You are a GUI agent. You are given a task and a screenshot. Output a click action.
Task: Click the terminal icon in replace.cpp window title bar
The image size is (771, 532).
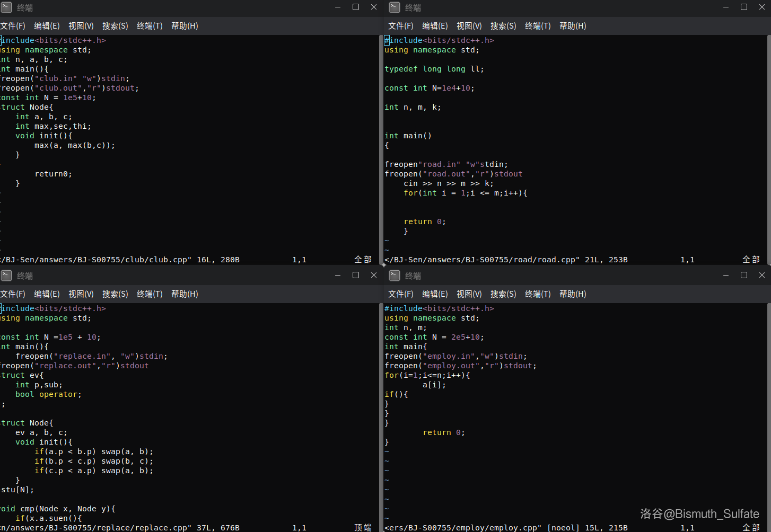coord(6,276)
